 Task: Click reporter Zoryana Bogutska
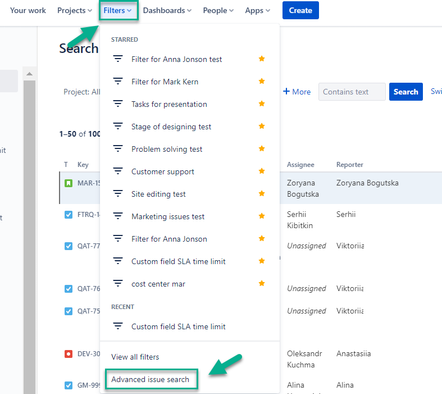click(x=367, y=183)
